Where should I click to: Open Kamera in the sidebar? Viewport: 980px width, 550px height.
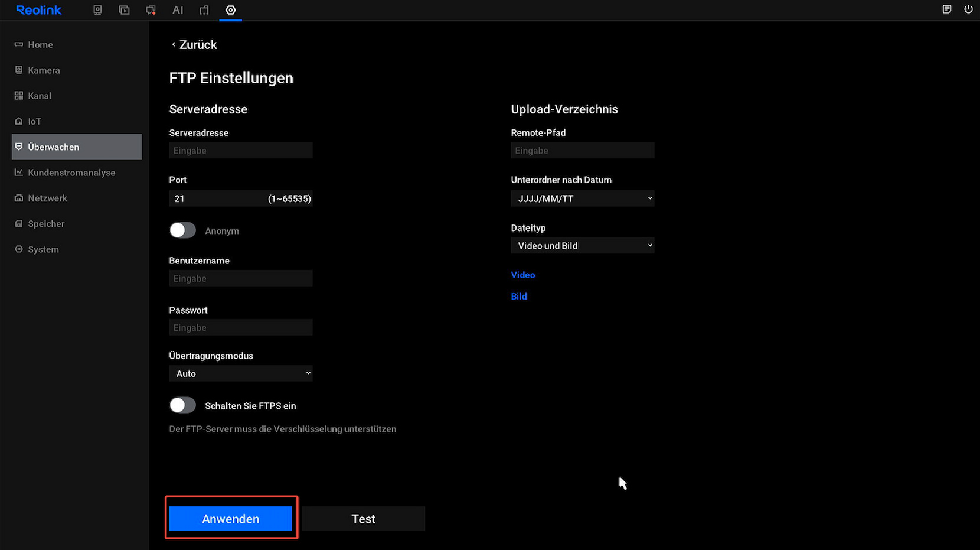[77, 70]
